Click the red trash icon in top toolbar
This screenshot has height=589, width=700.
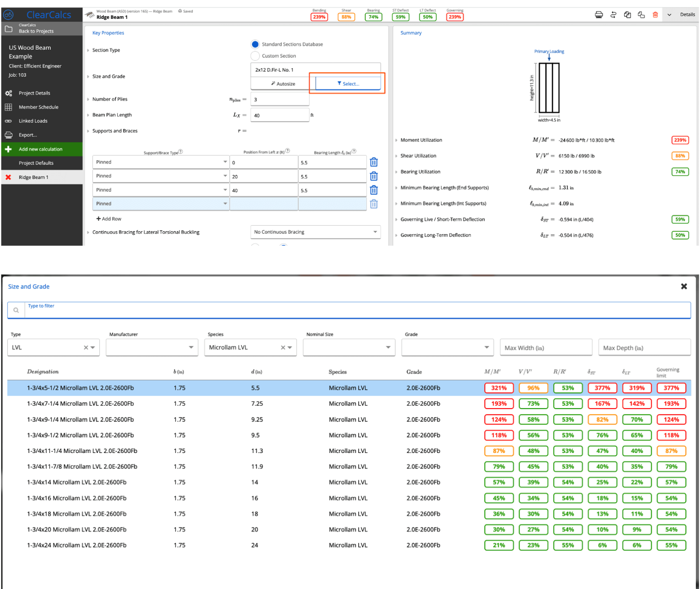click(655, 15)
